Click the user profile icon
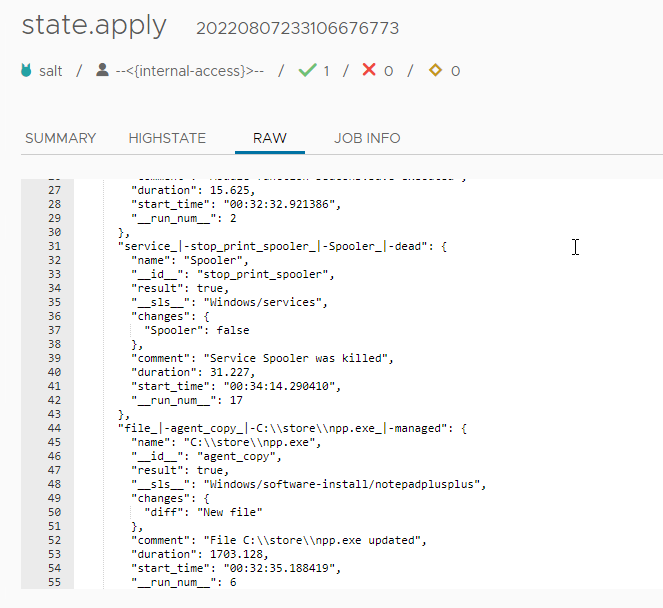This screenshot has height=608, width=663. 102,70
